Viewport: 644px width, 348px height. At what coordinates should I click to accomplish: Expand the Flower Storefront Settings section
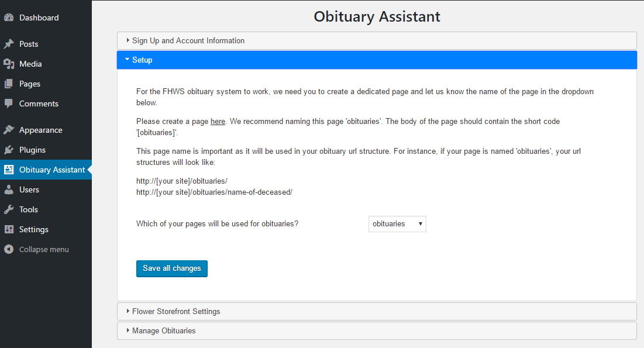pyautogui.click(x=176, y=312)
